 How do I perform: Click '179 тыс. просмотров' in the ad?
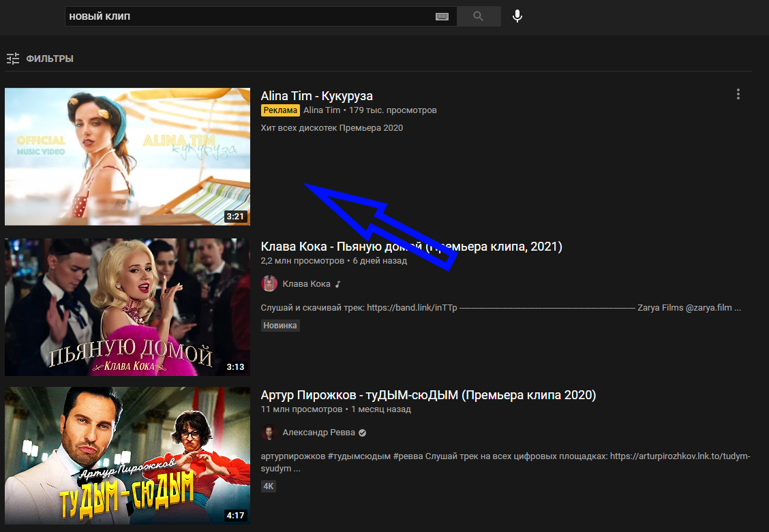[393, 110]
